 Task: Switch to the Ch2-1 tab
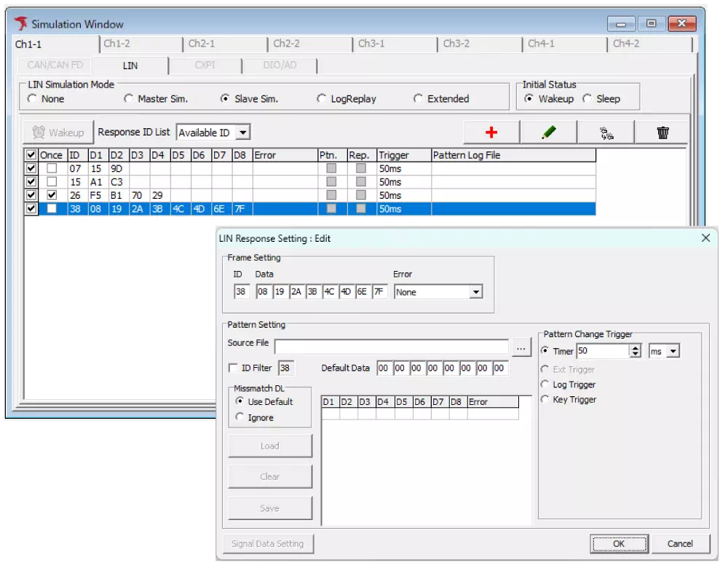click(x=202, y=44)
